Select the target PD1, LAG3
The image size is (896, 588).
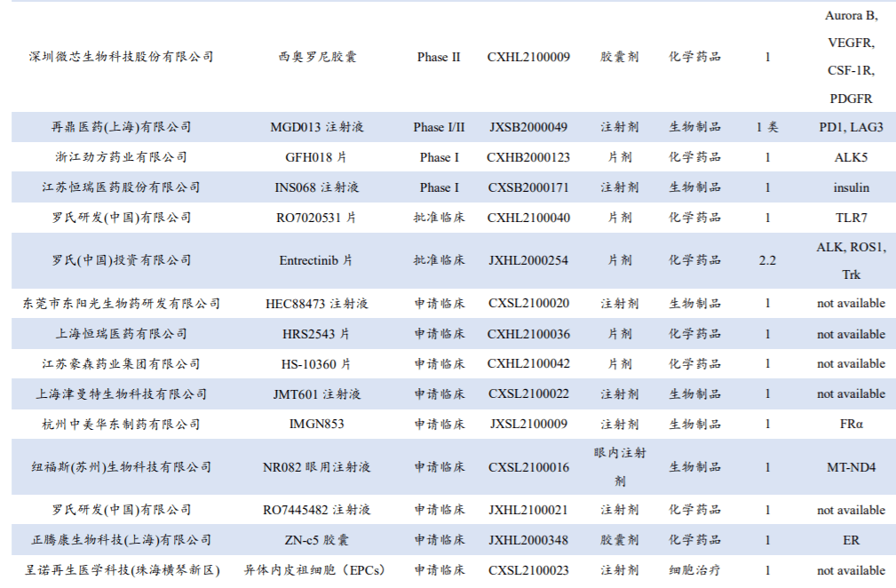[x=851, y=127]
